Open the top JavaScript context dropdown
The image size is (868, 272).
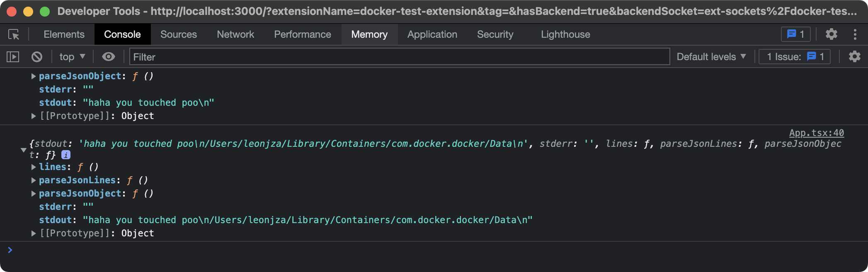coord(72,57)
